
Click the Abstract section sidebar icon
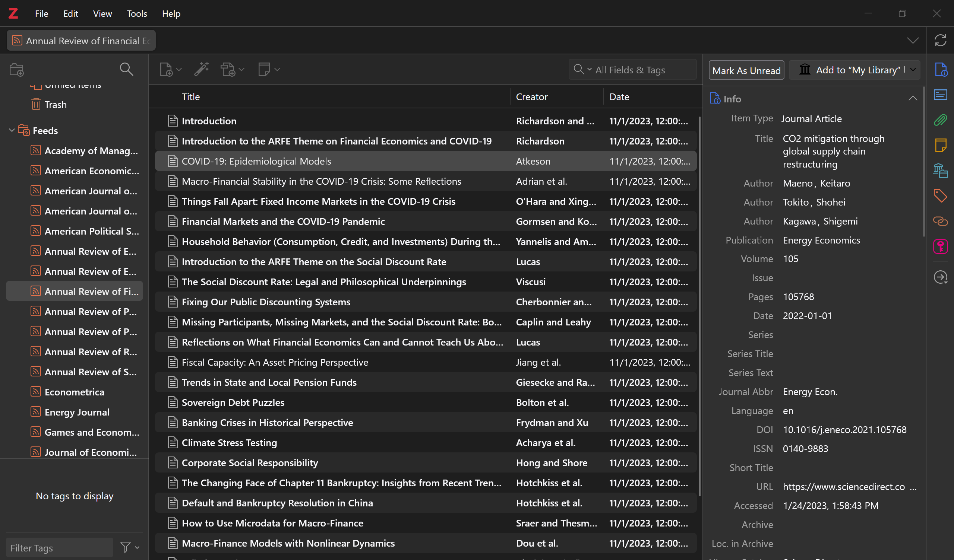pyautogui.click(x=940, y=95)
